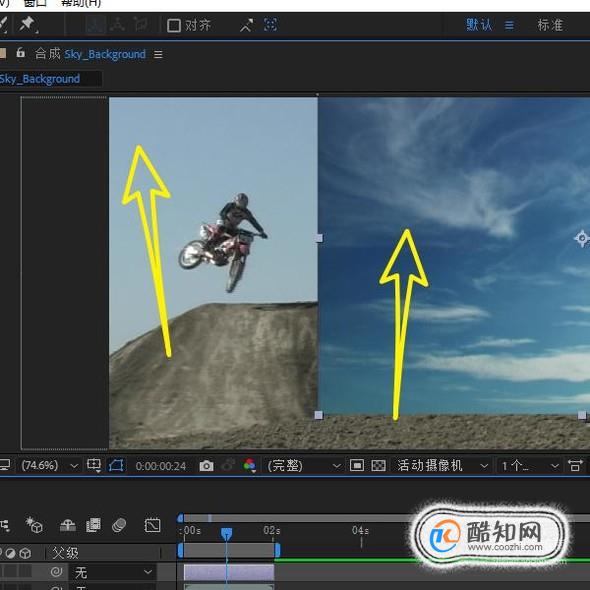
Task: Open the show channel RGB icon
Action: pyautogui.click(x=249, y=466)
